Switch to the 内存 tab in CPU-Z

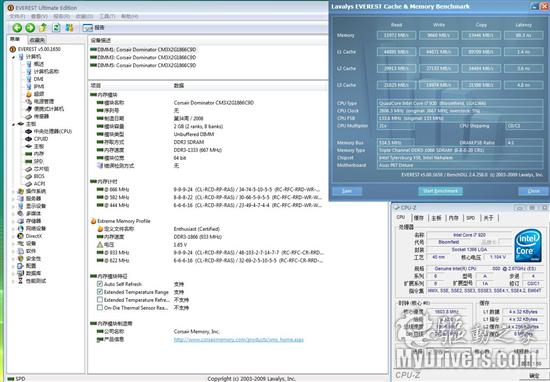tap(454, 218)
